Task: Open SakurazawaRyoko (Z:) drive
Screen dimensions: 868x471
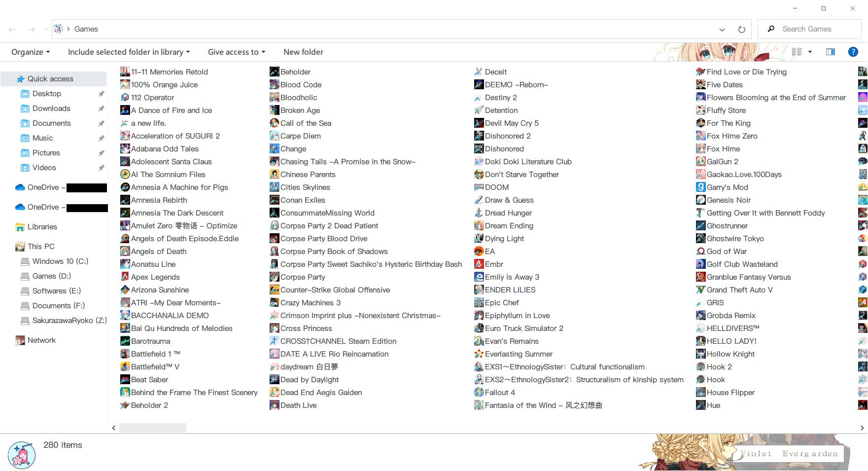Action: pos(69,321)
